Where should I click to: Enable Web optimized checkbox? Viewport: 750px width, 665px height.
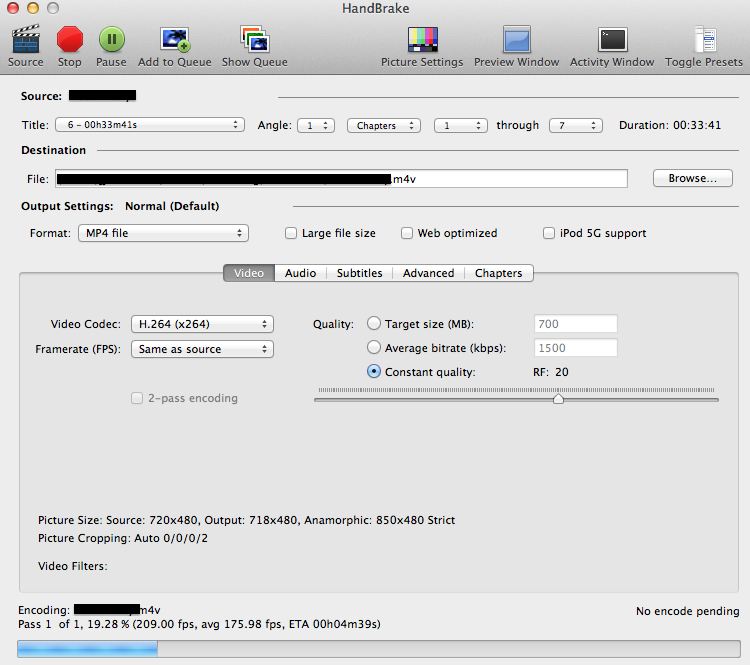click(407, 233)
